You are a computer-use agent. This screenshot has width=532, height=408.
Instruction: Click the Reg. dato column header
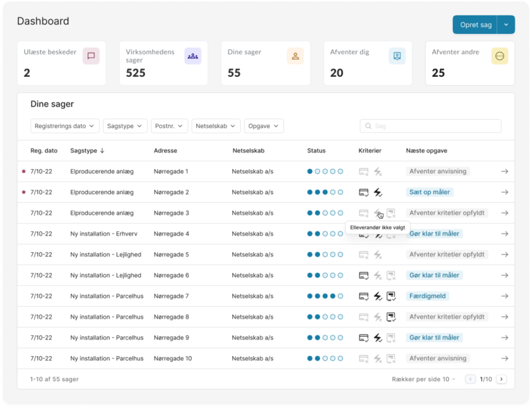[44, 150]
